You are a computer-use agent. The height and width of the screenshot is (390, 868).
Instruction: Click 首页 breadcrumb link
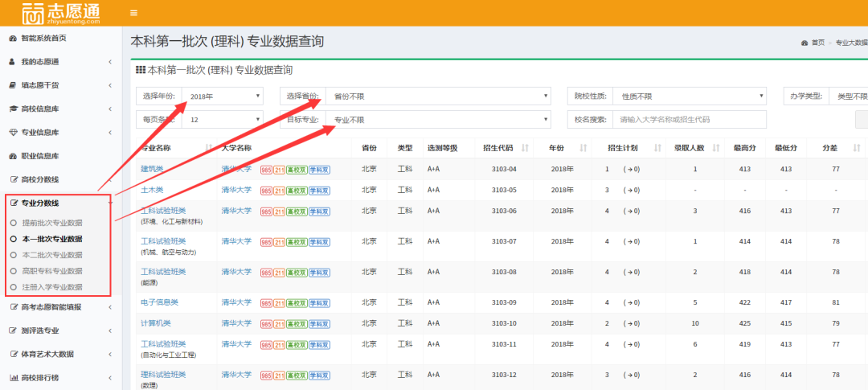click(817, 43)
